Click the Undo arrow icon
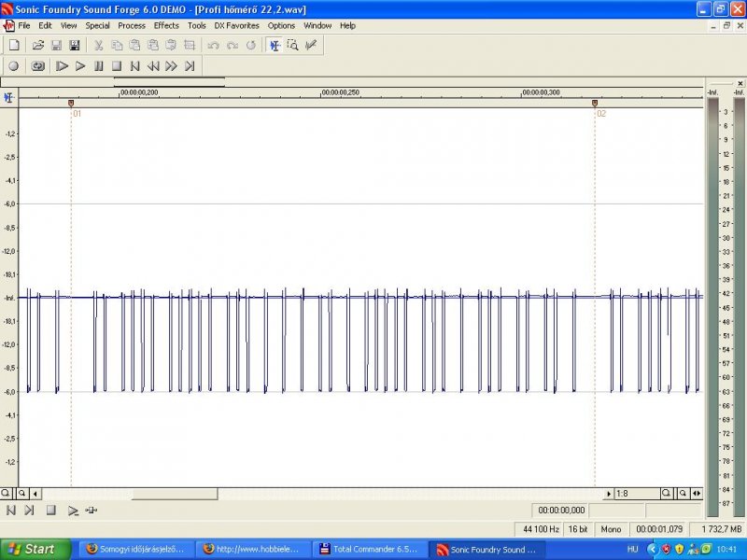This screenshot has width=747, height=560. 214,45
